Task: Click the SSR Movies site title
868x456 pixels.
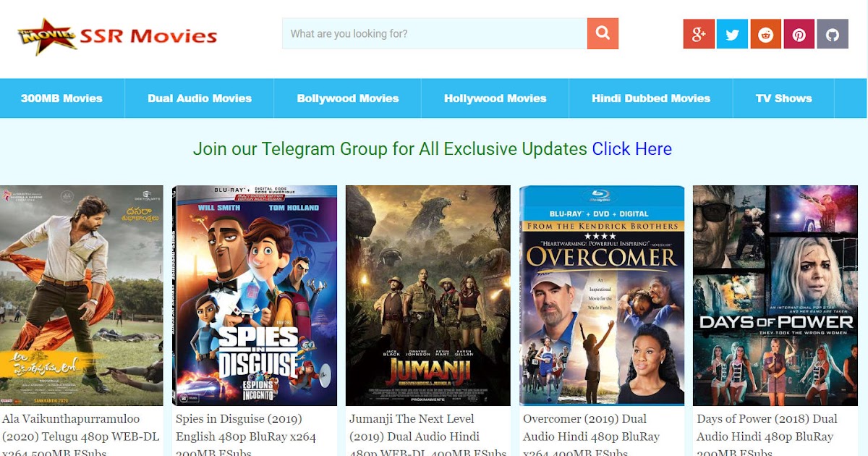Action: 149,35
